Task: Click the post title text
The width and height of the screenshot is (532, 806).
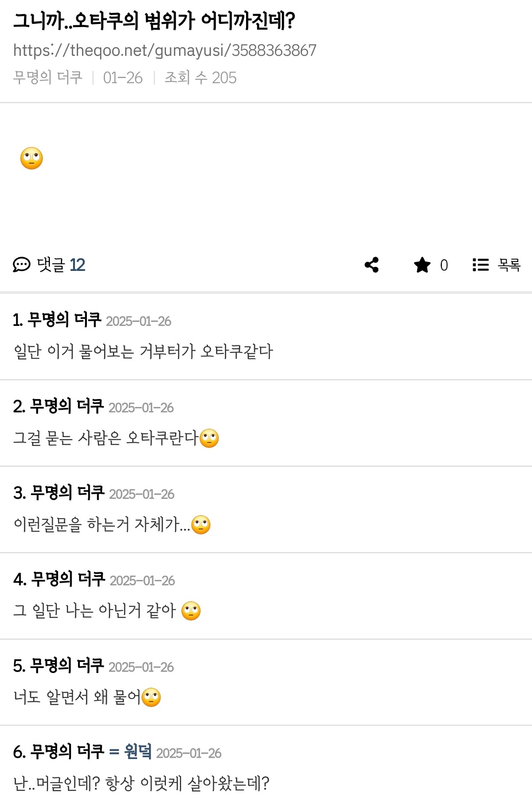Action: click(x=154, y=21)
